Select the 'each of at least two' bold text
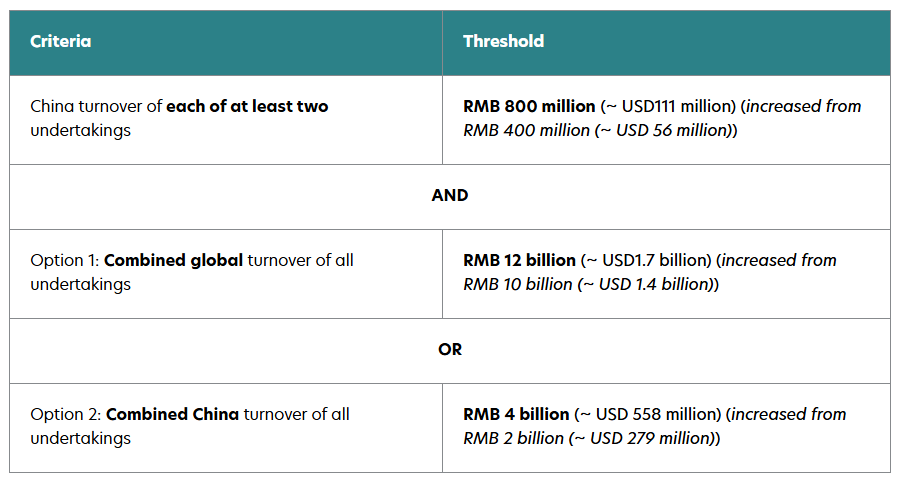Screen dimensions: 902x482 coord(247,106)
